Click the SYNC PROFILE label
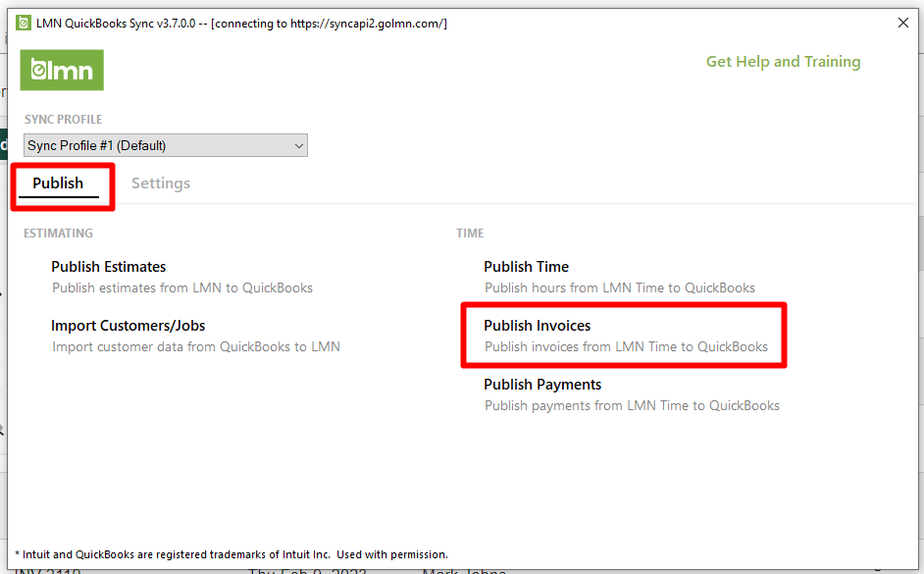The height and width of the screenshot is (574, 924). [x=63, y=119]
